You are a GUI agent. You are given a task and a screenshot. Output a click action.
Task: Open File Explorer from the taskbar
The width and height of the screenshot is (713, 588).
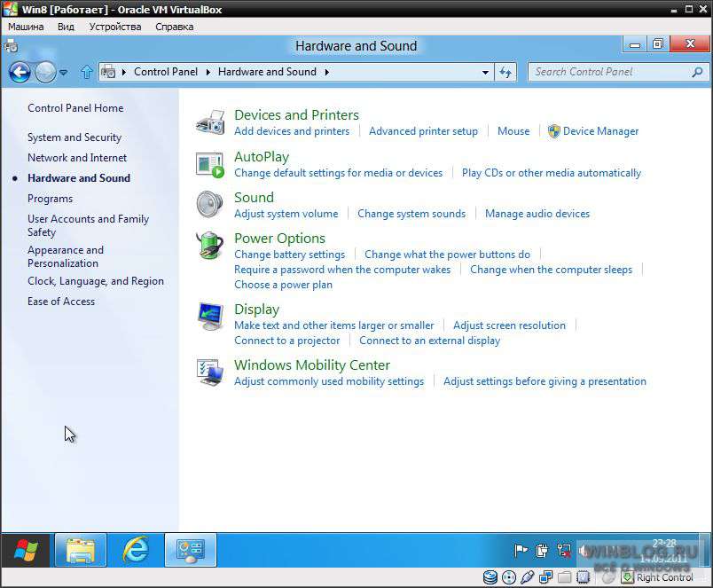81,550
